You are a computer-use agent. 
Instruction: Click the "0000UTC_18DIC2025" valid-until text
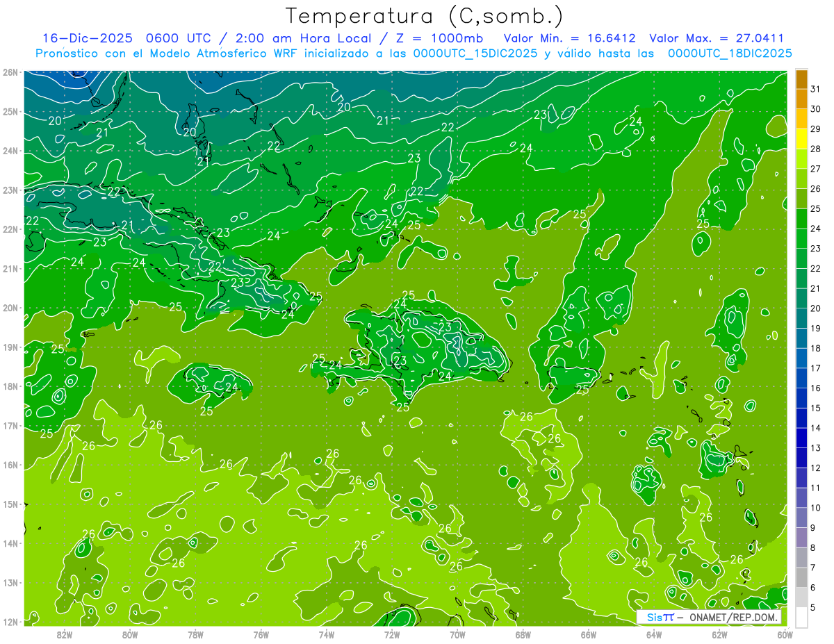click(730, 53)
